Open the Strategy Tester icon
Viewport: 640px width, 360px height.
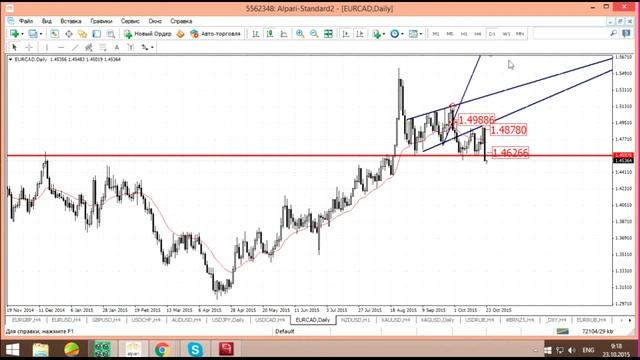[110, 34]
